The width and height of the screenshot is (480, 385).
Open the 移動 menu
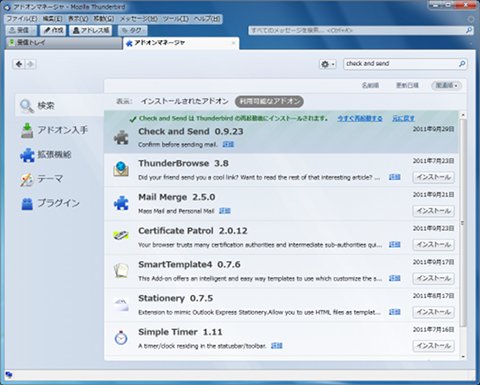coord(104,19)
